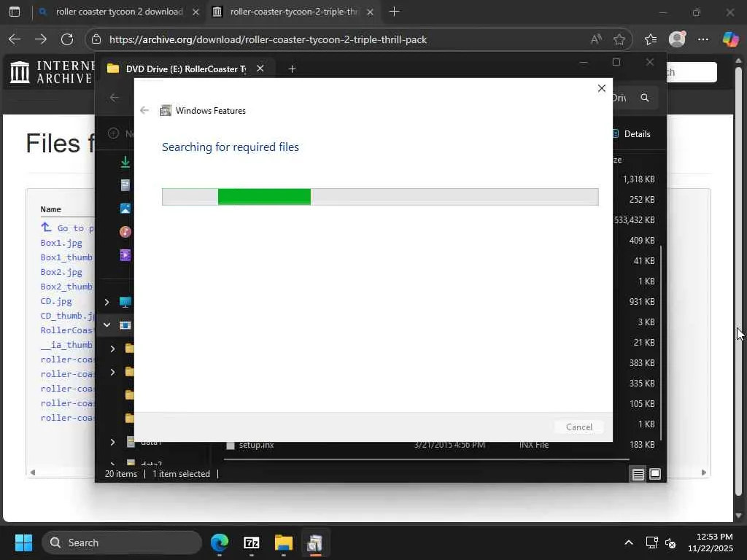Switch Explorer to large thumbnails view icon
This screenshot has width=747, height=560.
[x=655, y=474]
